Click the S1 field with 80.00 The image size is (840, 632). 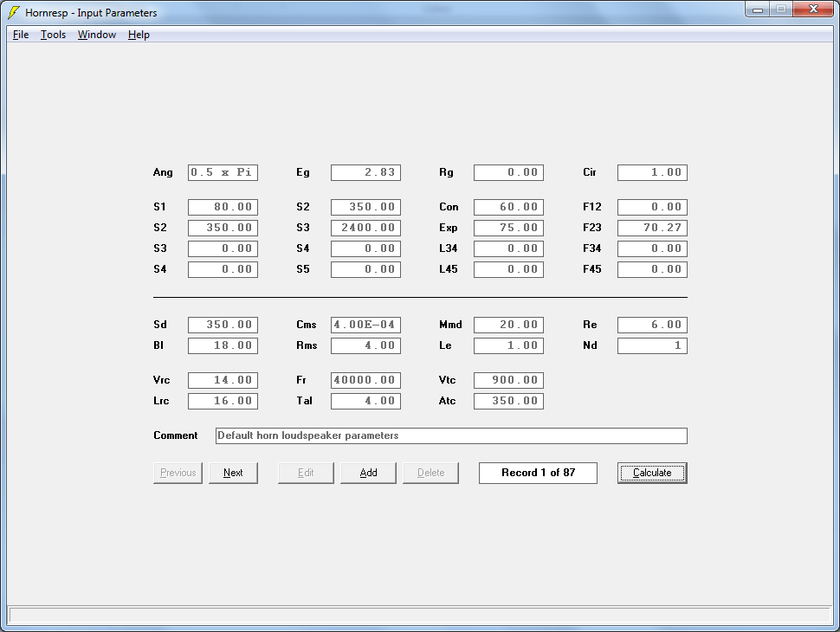pos(223,207)
